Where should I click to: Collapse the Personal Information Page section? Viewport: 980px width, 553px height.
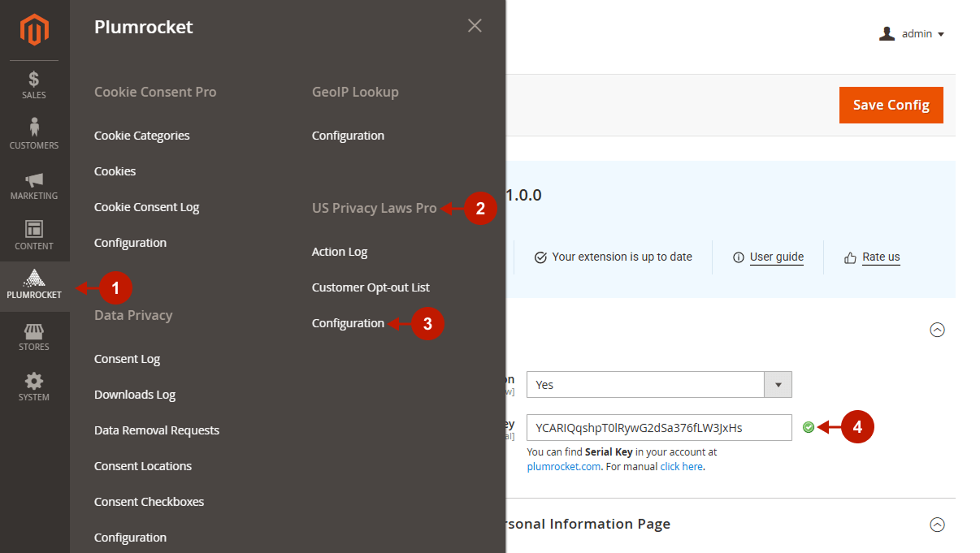click(938, 525)
